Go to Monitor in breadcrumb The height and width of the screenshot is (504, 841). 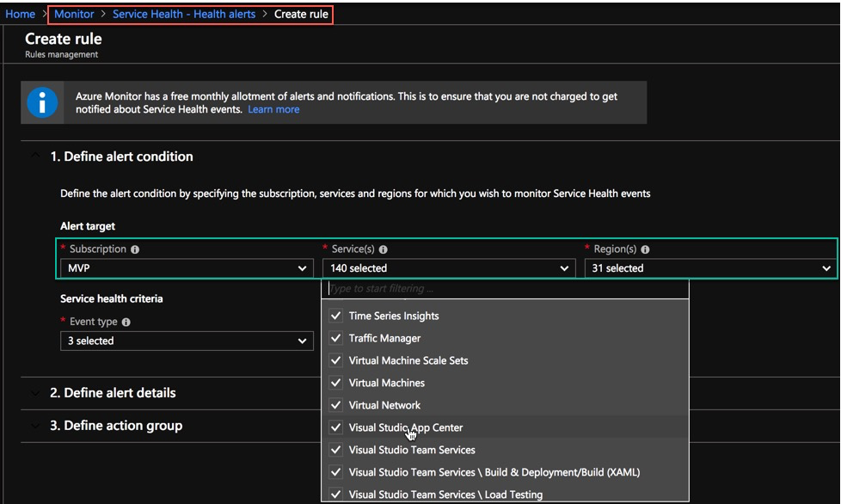pyautogui.click(x=74, y=14)
